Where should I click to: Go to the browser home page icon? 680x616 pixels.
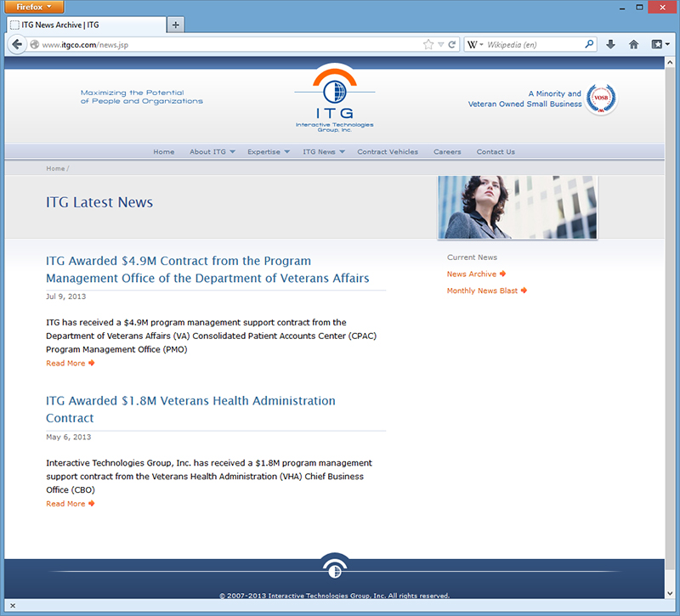(x=633, y=44)
